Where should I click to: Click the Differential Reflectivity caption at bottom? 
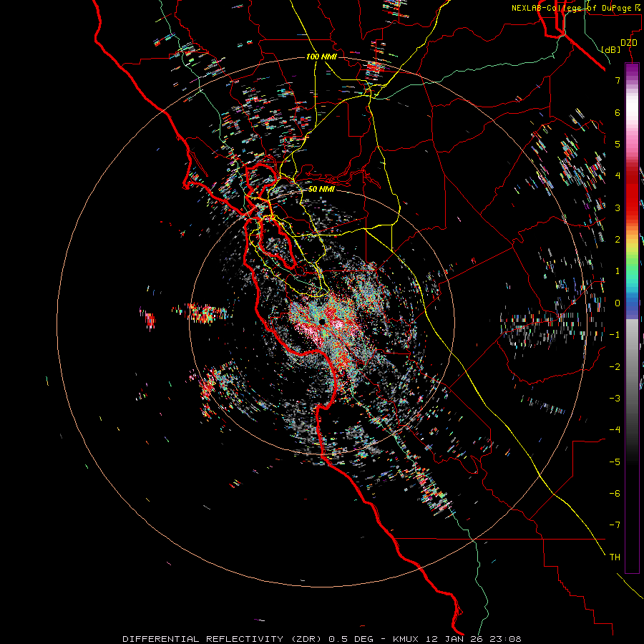(321, 639)
